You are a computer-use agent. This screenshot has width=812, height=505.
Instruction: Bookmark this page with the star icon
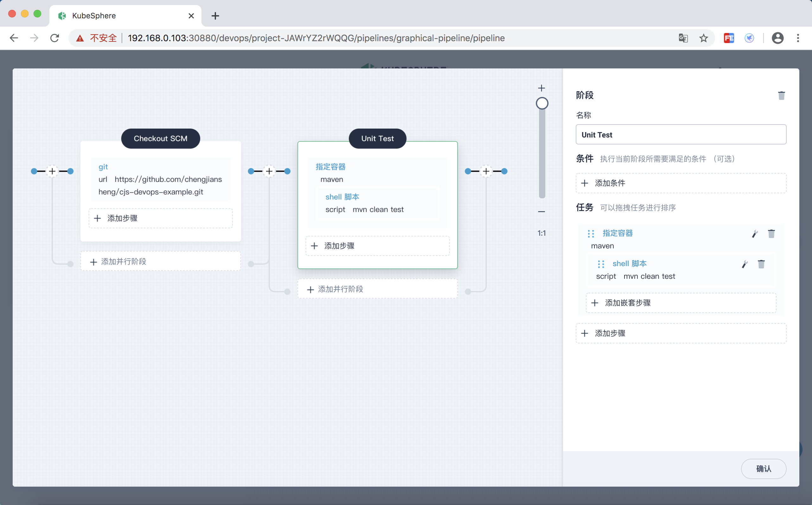pos(703,38)
